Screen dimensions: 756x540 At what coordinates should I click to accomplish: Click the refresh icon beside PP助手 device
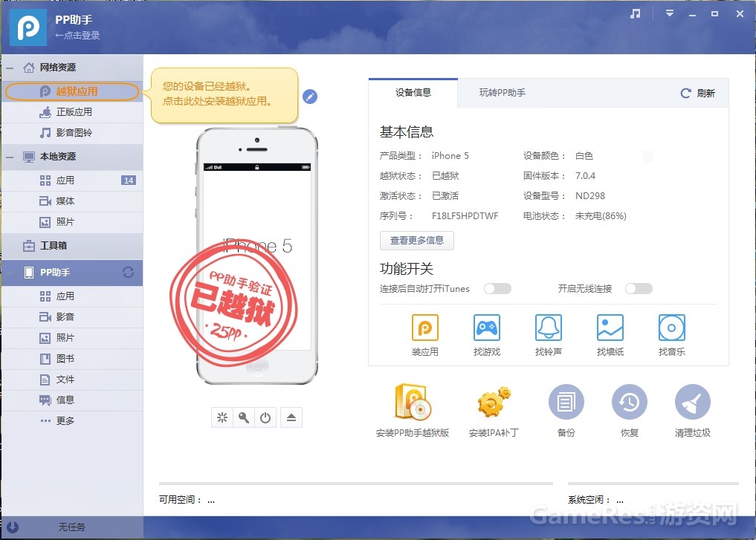[x=128, y=273]
